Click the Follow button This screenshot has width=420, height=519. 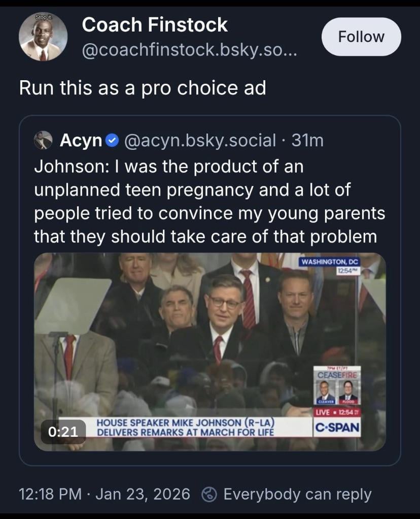click(362, 37)
